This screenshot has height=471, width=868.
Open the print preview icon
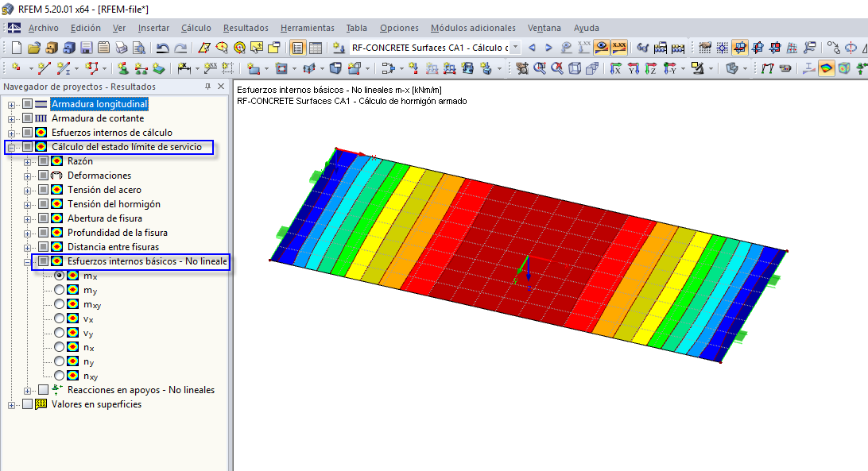click(138, 48)
